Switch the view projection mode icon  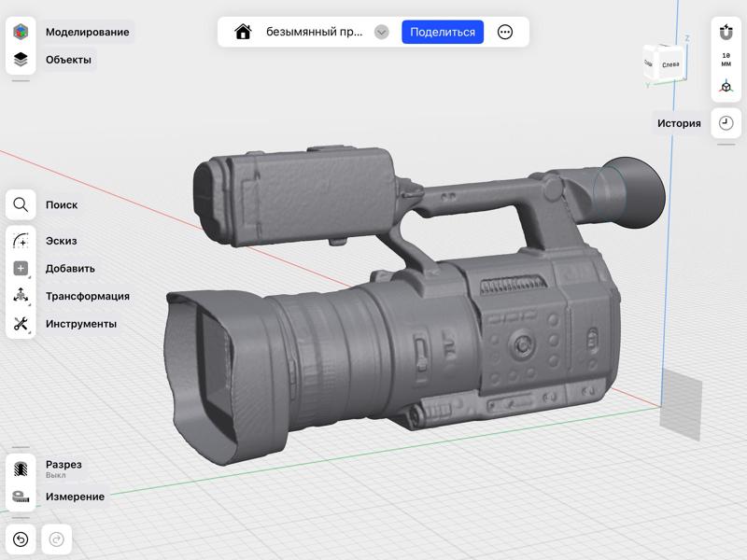coord(726,87)
